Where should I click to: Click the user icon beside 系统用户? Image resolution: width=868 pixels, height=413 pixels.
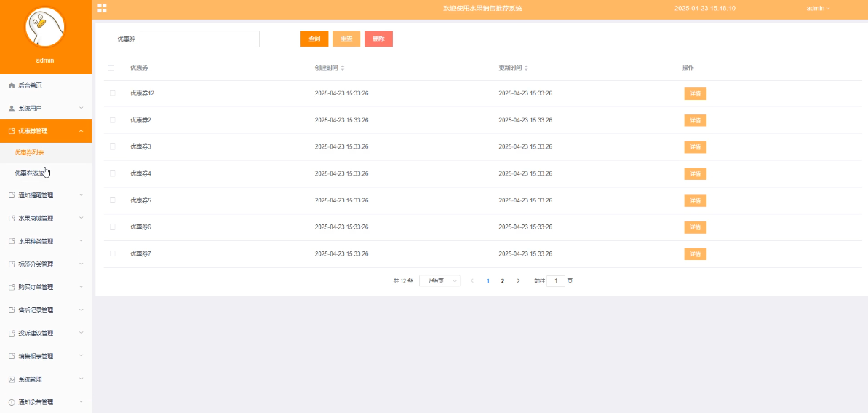12,108
